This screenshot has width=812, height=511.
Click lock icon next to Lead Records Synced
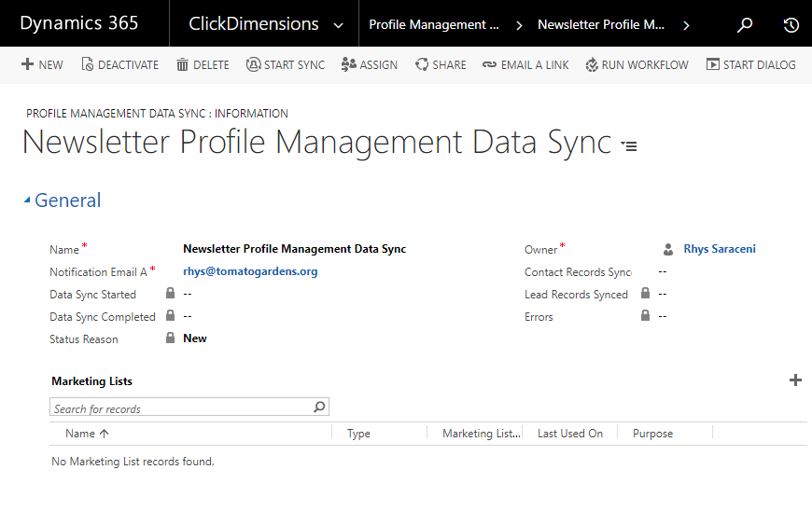tap(645, 293)
